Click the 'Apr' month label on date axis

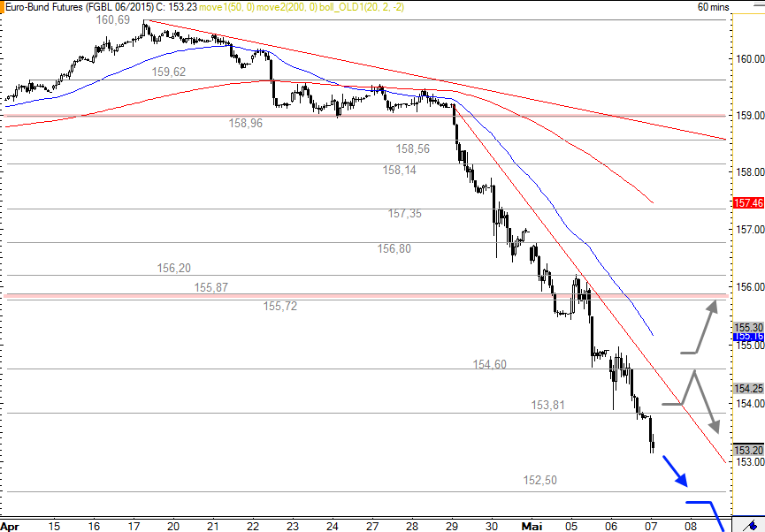(10, 527)
